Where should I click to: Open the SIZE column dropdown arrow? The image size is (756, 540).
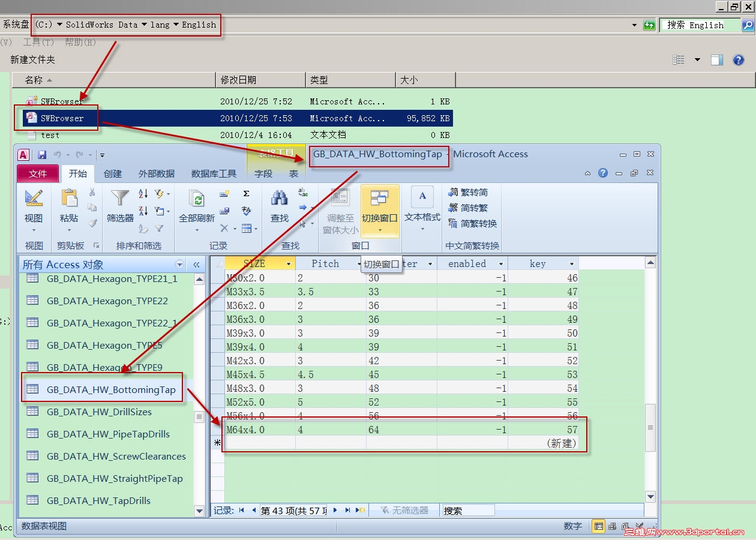[x=289, y=264]
